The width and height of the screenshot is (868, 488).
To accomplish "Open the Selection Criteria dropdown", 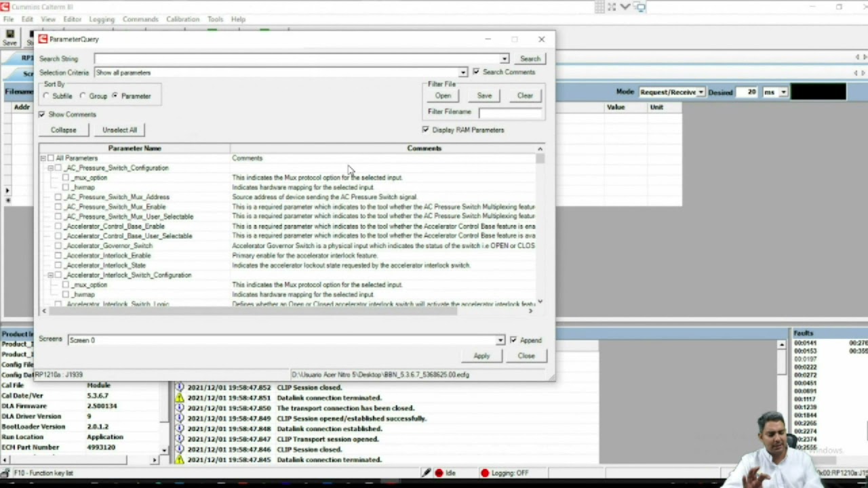I will (x=463, y=73).
